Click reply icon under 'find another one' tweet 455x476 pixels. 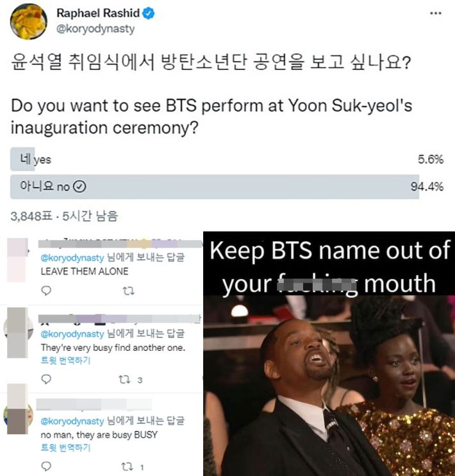[45, 379]
